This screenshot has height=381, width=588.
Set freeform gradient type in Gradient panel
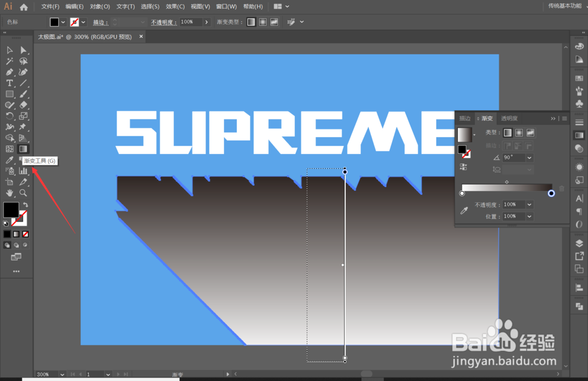(x=530, y=133)
